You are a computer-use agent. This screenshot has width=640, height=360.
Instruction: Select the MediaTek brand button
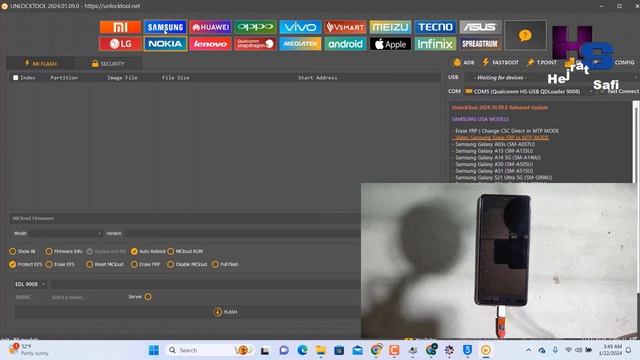[x=300, y=44]
